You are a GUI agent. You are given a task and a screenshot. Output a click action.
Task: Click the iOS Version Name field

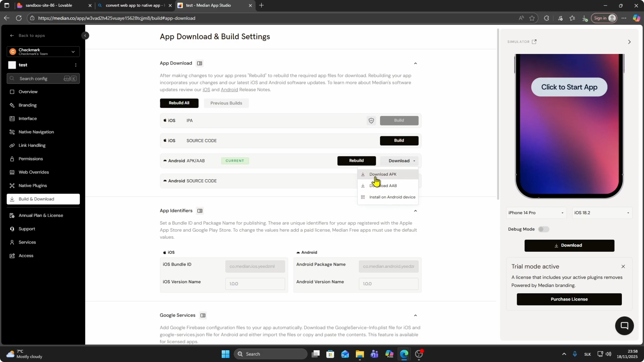[255, 284]
